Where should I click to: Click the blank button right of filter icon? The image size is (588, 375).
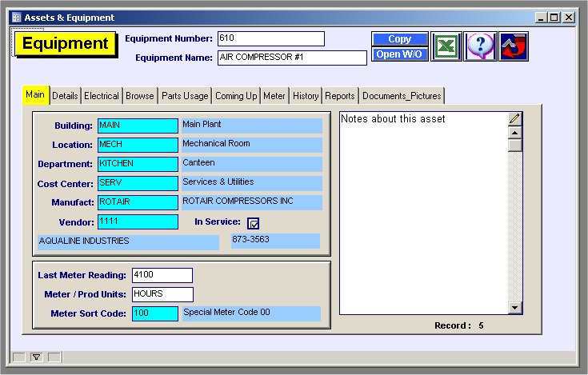tap(54, 357)
